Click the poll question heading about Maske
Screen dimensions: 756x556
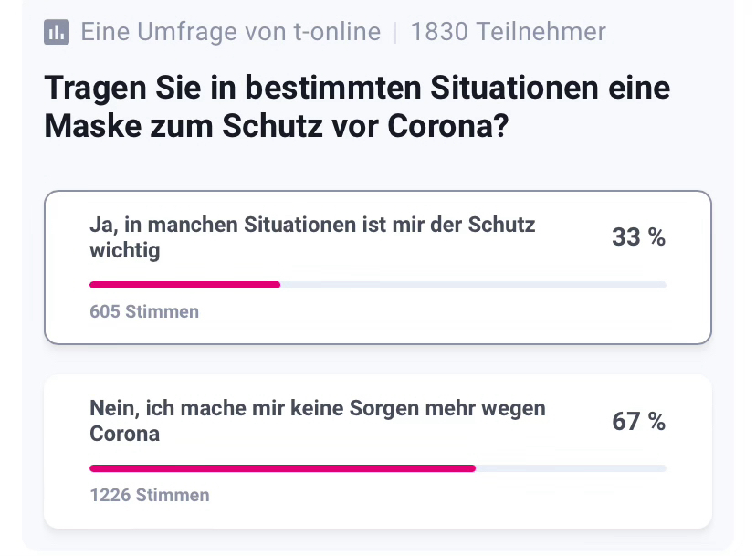356,108
